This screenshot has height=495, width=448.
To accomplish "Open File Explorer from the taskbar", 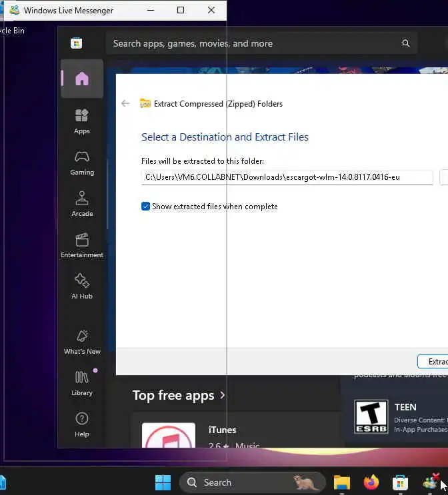I will (x=342, y=482).
